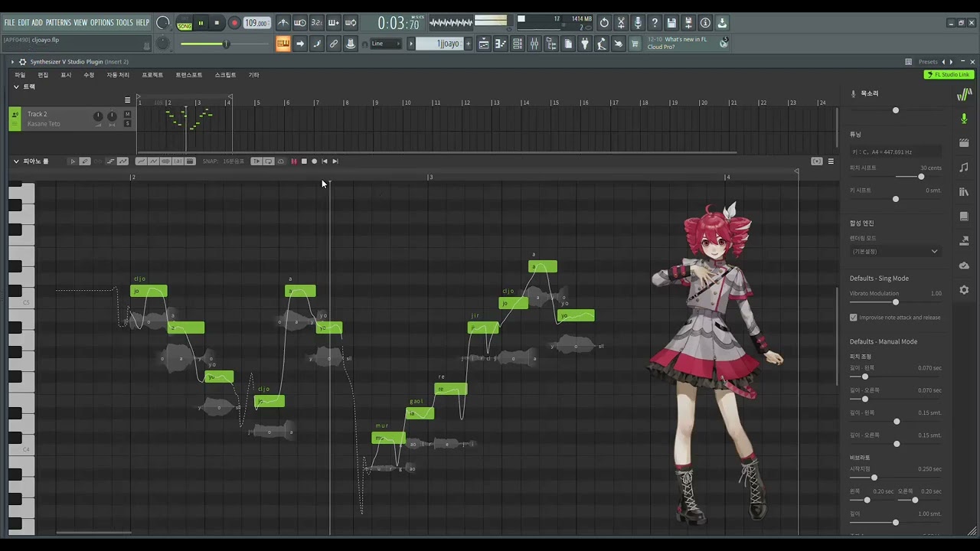Open the OPTIONS menu
Viewport: 980px width, 551px height.
click(102, 23)
